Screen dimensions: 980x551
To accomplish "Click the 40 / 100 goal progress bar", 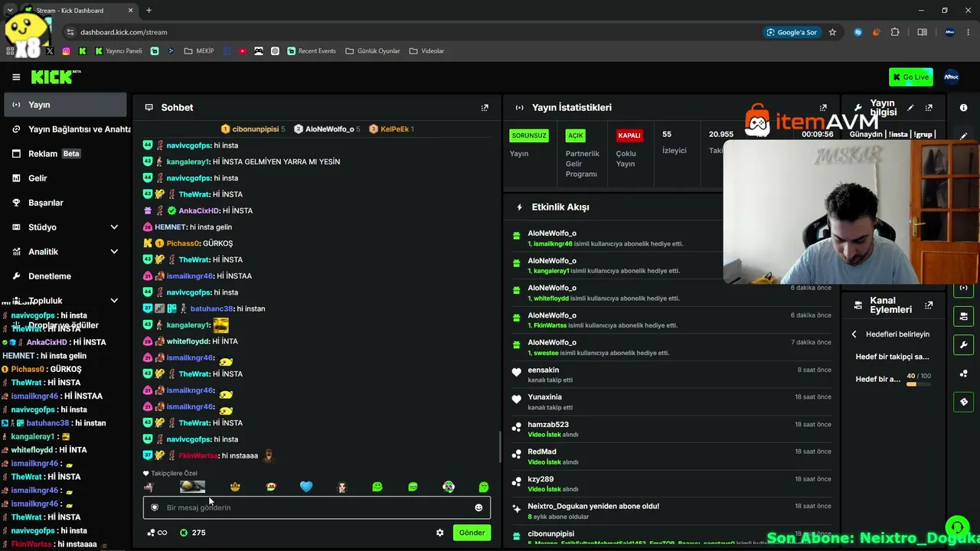I will pyautogui.click(x=919, y=384).
